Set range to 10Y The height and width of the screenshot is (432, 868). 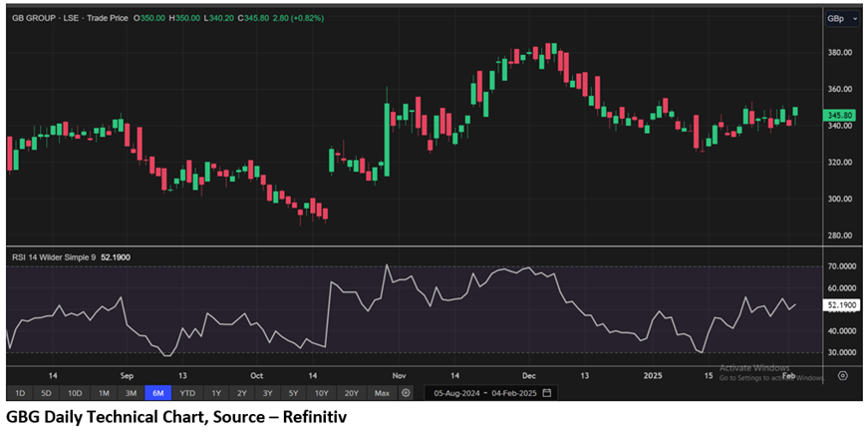(x=321, y=393)
